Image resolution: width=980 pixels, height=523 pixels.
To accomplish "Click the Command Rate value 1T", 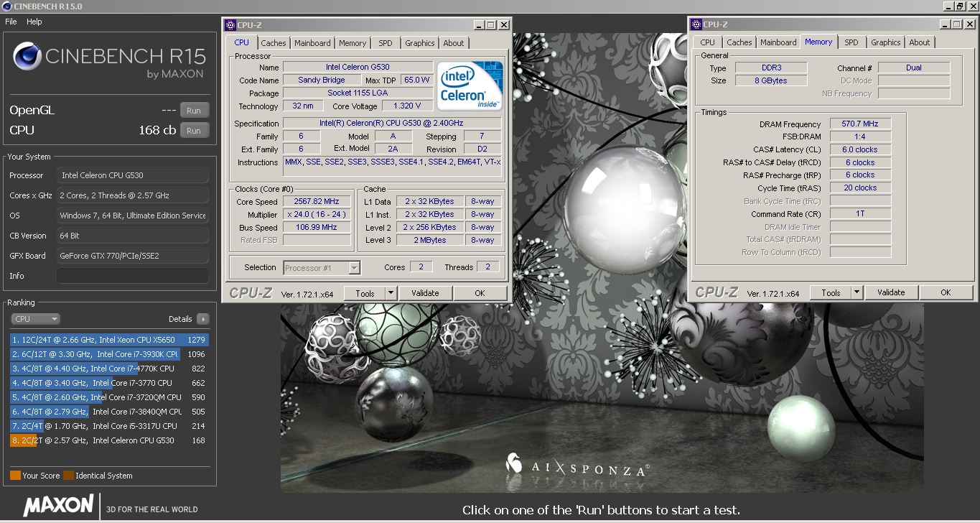I will click(x=861, y=214).
